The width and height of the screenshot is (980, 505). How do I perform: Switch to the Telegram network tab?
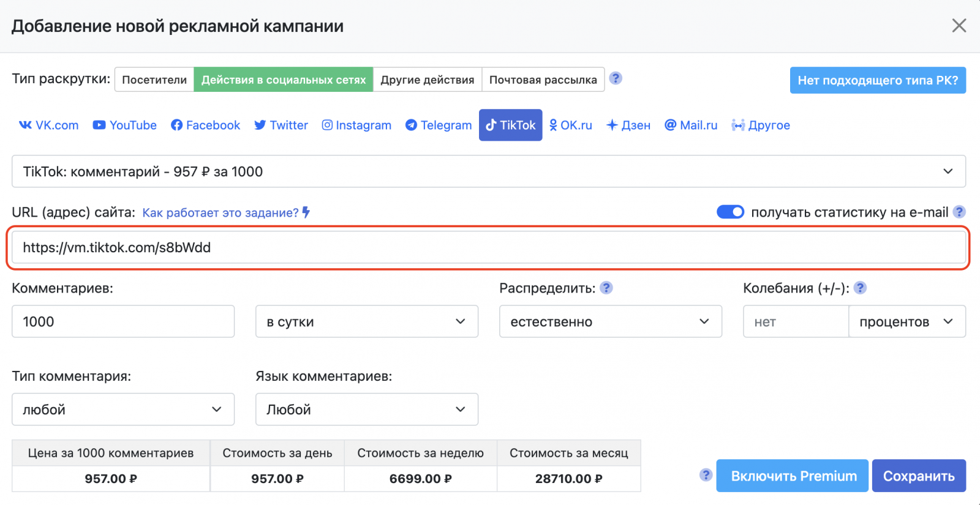coord(439,125)
